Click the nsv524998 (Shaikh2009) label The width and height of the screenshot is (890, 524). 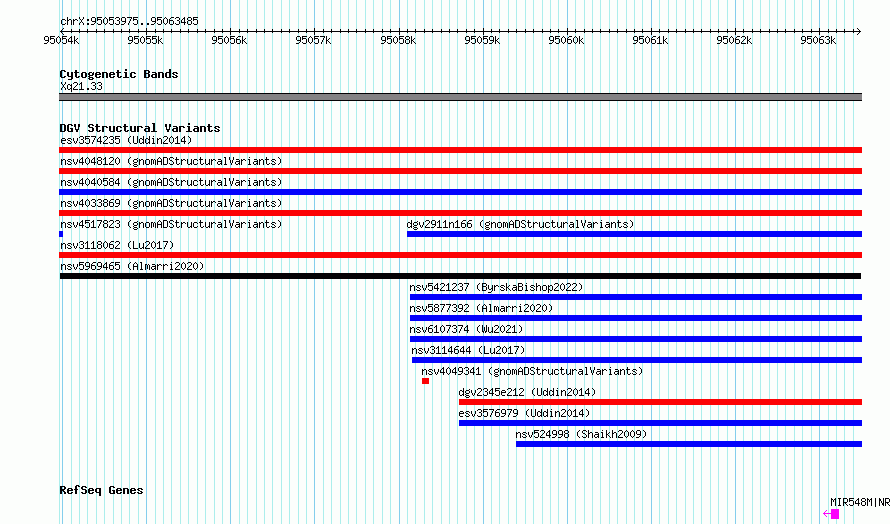click(x=581, y=434)
